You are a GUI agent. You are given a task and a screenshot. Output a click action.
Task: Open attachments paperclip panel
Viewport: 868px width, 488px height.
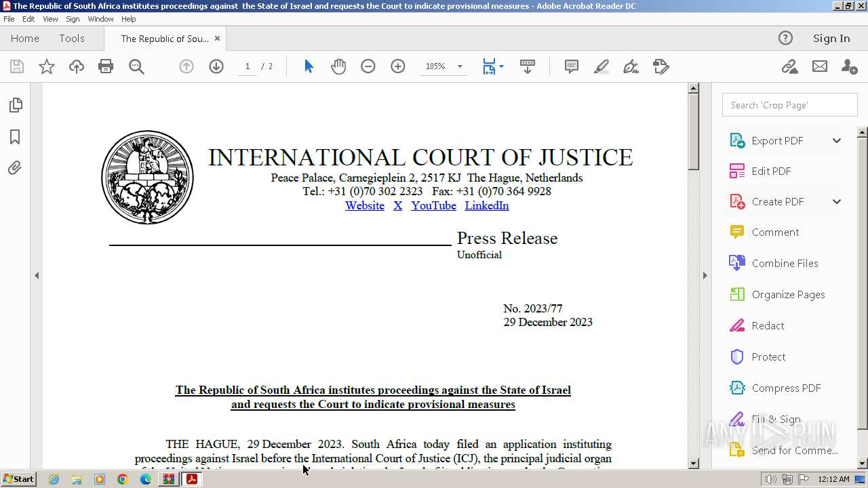15,168
